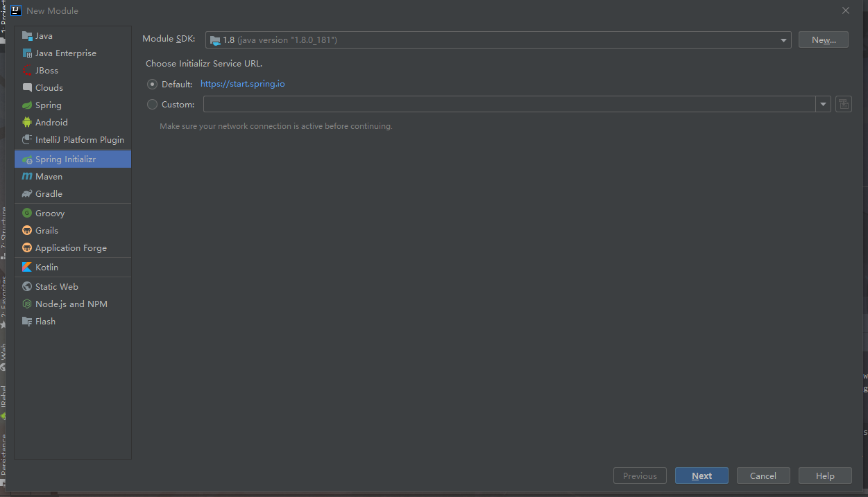The image size is (868, 497).
Task: Select Maven in module type list
Action: point(73,176)
